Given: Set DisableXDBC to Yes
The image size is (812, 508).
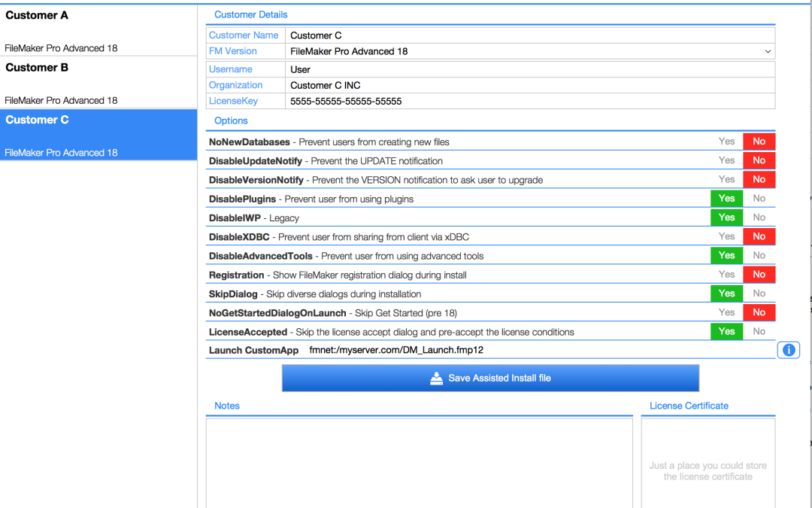Looking at the screenshot, I should pos(726,236).
